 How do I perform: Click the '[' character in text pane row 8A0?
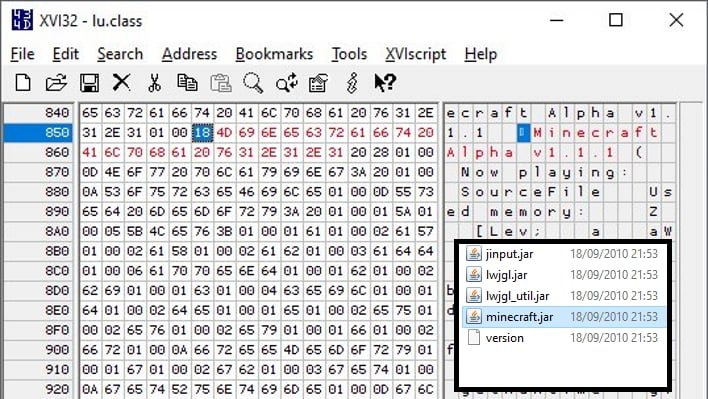(x=480, y=231)
